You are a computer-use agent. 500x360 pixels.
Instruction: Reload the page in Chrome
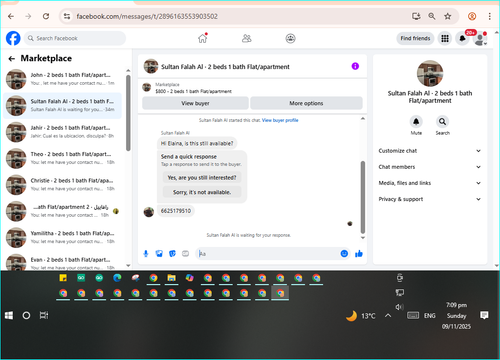pyautogui.click(x=46, y=16)
